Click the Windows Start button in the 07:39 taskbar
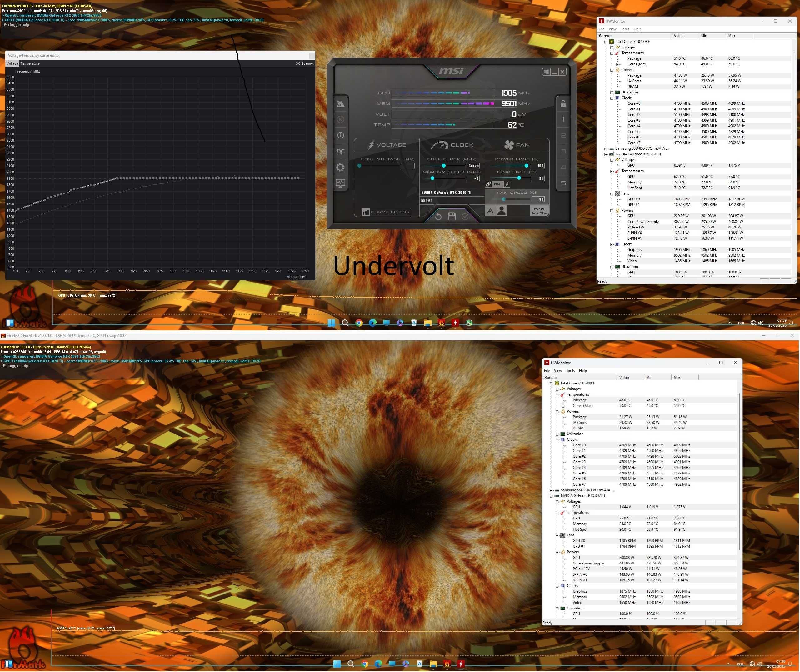 tap(332, 323)
